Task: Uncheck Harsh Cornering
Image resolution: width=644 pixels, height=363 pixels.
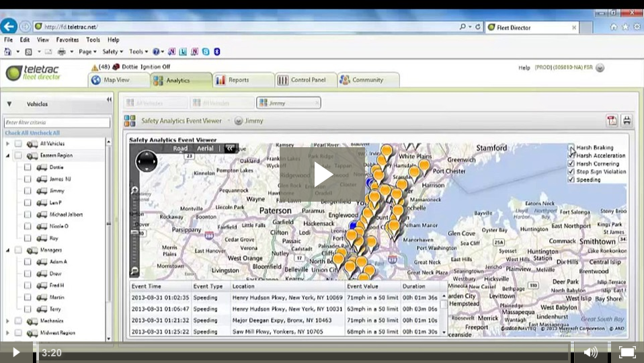Action: [x=571, y=163]
